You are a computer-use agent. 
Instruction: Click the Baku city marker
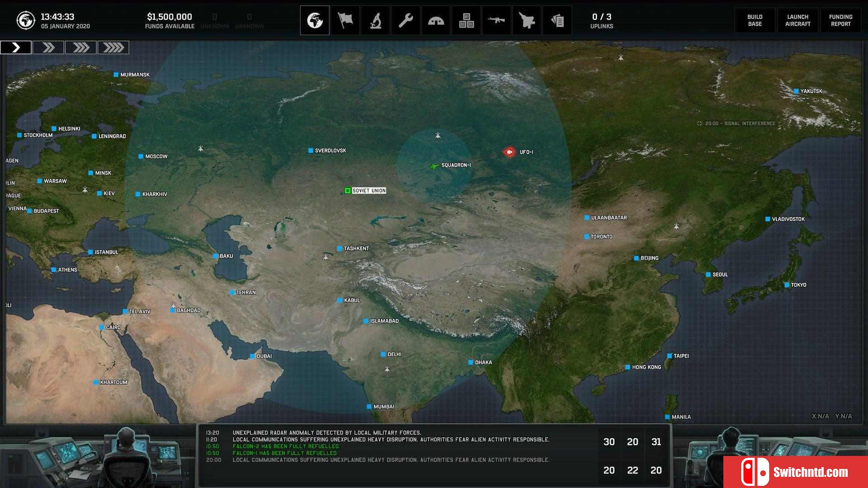[216, 256]
